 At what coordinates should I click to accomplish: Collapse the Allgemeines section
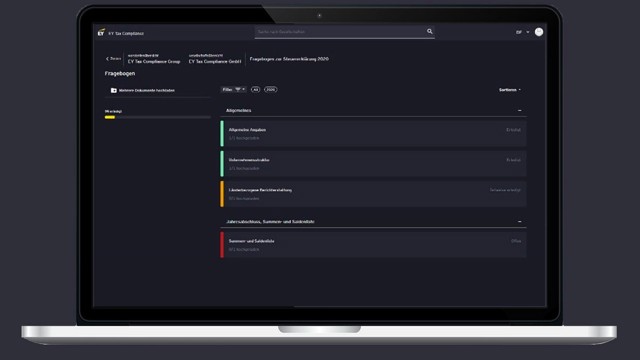click(x=520, y=111)
